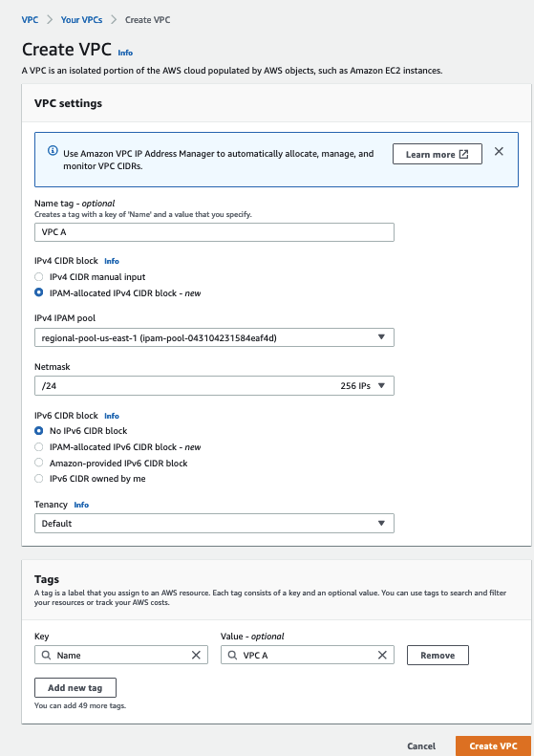Select IPv6 CIDR owned by me
The image size is (534, 756).
click(x=39, y=478)
